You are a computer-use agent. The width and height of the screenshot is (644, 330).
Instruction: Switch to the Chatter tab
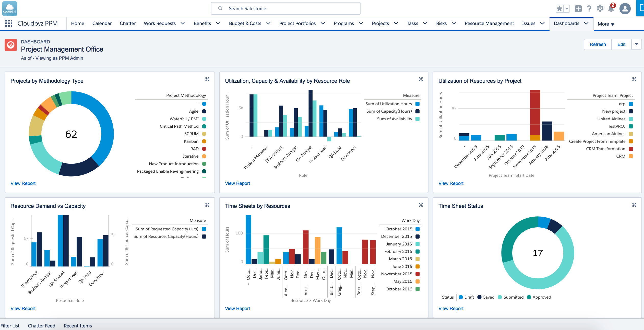tap(128, 23)
